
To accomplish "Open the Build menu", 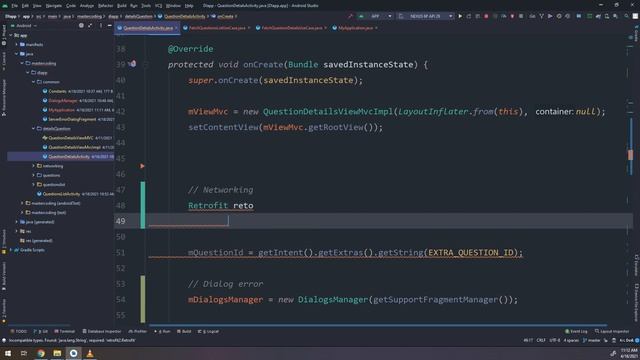I will 122,6.
